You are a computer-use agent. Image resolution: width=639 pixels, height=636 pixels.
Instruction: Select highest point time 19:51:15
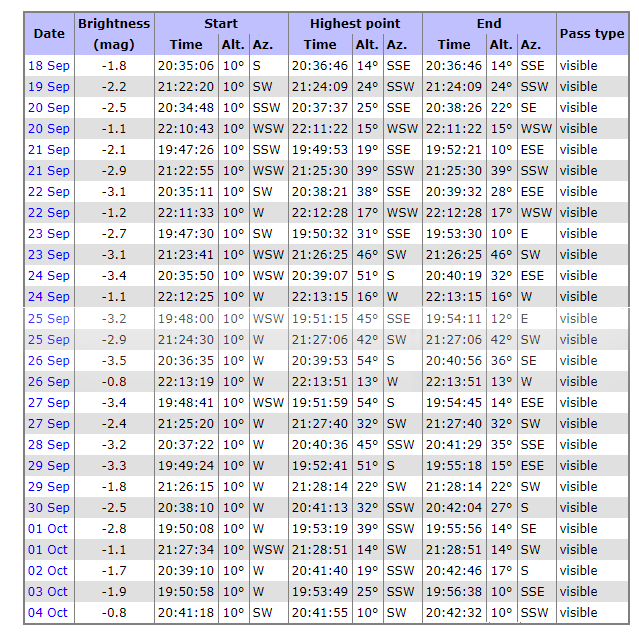pyautogui.click(x=320, y=319)
